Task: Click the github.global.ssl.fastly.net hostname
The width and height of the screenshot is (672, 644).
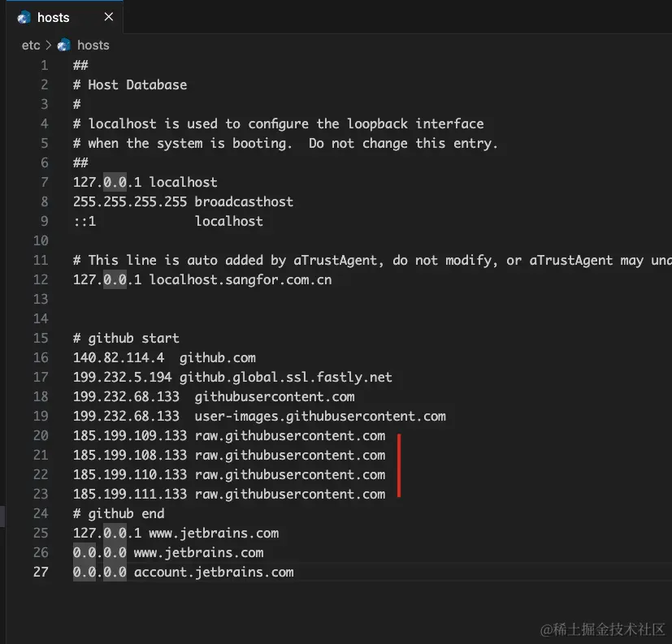Action: pos(286,377)
